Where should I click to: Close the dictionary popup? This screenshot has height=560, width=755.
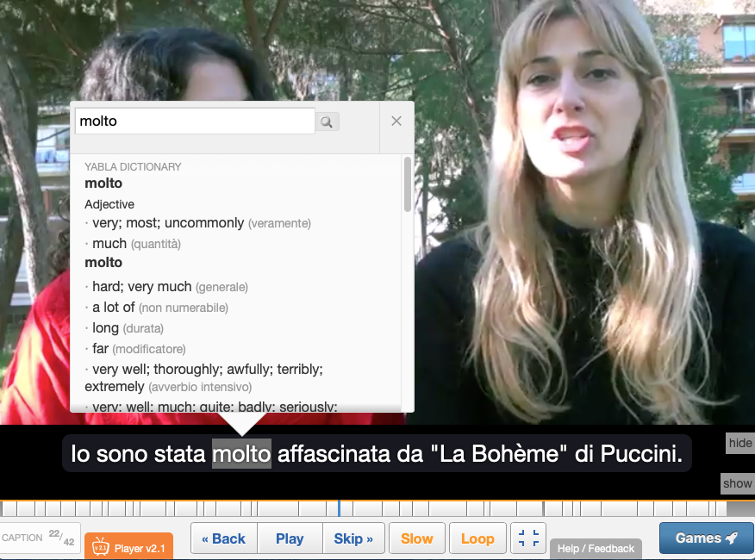pos(396,121)
